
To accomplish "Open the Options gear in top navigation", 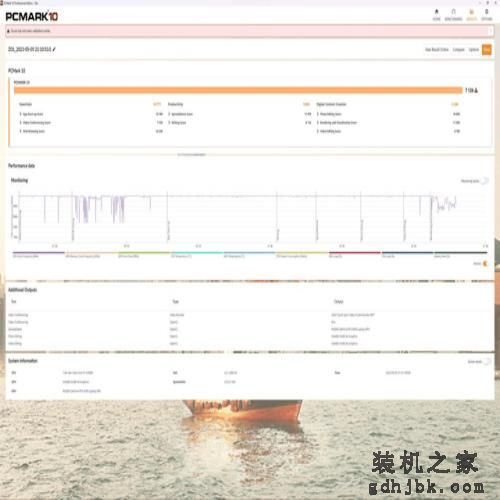I will coord(487,12).
